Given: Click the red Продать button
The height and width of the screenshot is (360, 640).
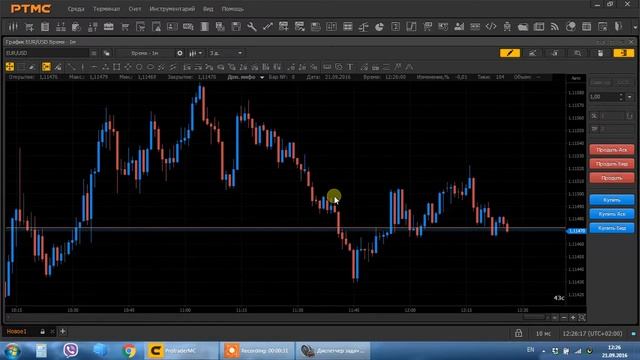Looking at the screenshot, I should [x=612, y=178].
